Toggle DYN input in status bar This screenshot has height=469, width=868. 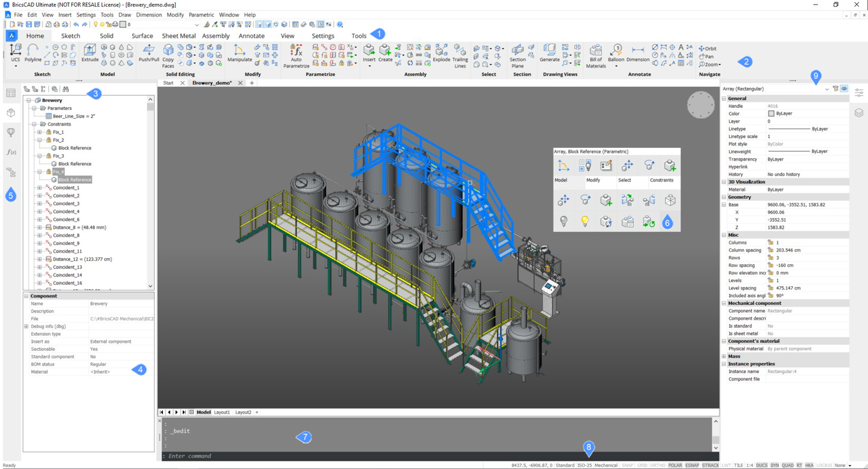774,466
